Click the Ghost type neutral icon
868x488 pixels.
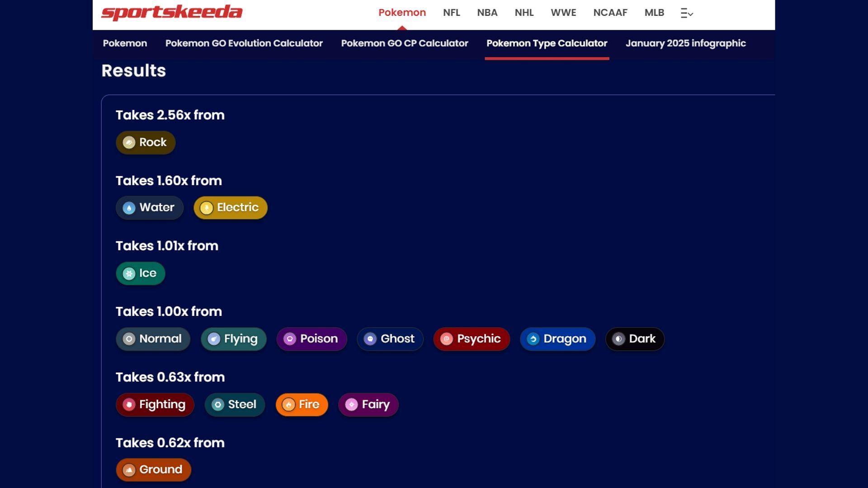(370, 338)
